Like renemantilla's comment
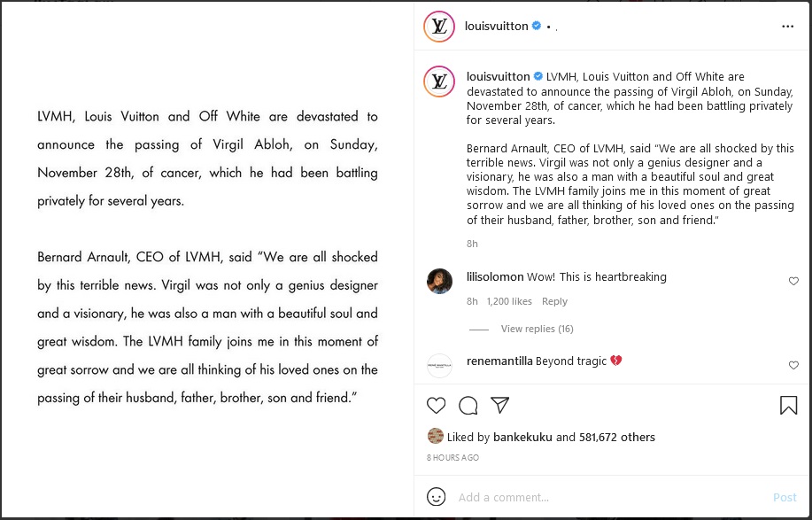 pos(793,365)
